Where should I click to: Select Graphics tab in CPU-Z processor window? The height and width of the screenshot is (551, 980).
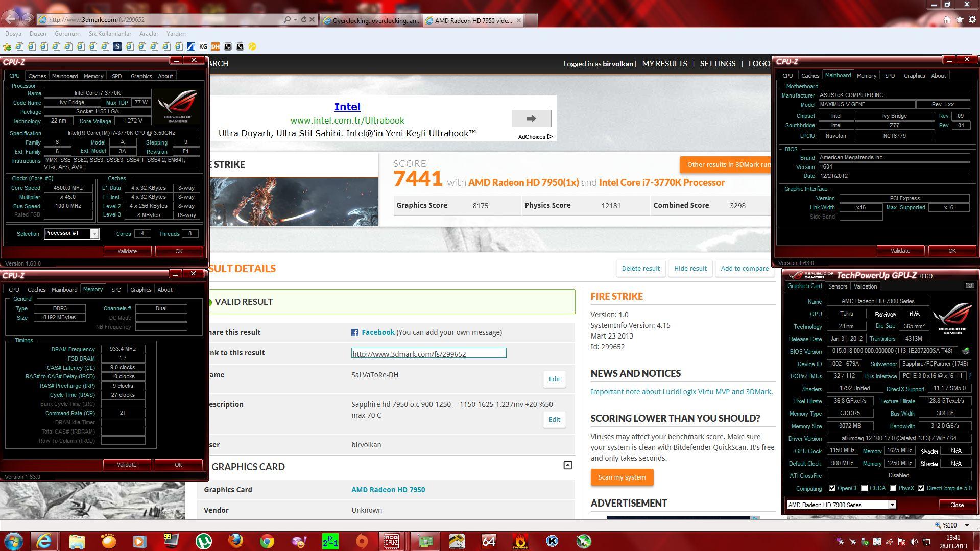coord(141,76)
